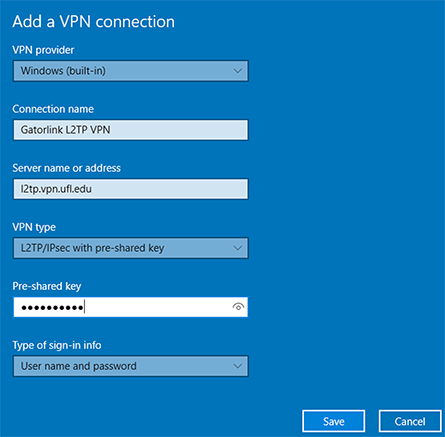The image size is (445, 437).
Task: Click the Connection name label
Action: pos(53,109)
